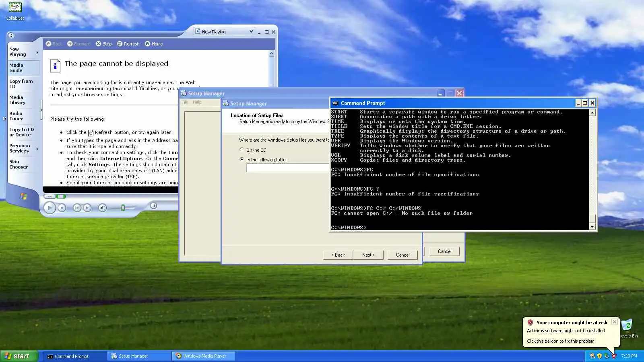The image size is (644, 362).
Task: Mute the Media Player sound
Action: [102, 208]
